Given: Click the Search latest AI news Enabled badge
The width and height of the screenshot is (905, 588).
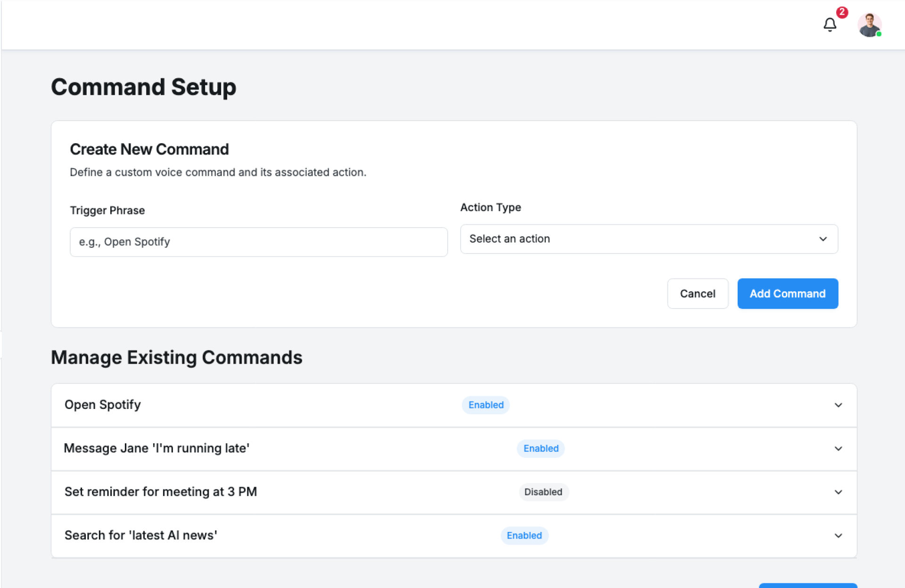Looking at the screenshot, I should [x=524, y=536].
